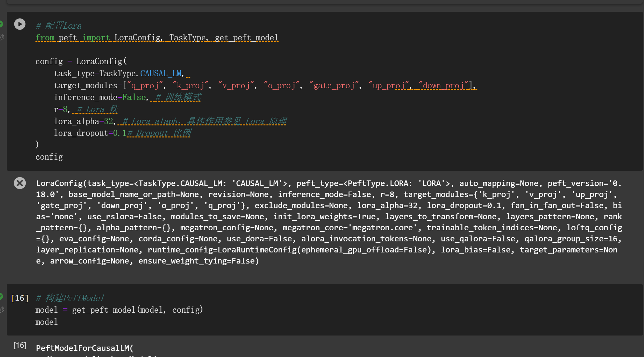The image size is (644, 357).
Task: Clear the LoraConfig cell output via X icon
Action: click(20, 183)
